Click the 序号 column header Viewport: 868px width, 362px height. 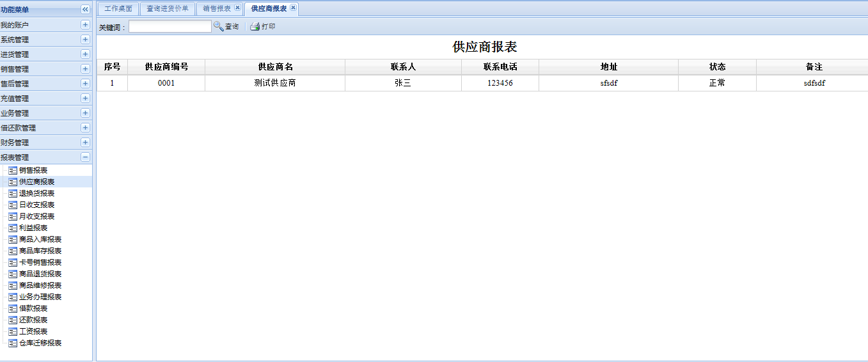(112, 67)
